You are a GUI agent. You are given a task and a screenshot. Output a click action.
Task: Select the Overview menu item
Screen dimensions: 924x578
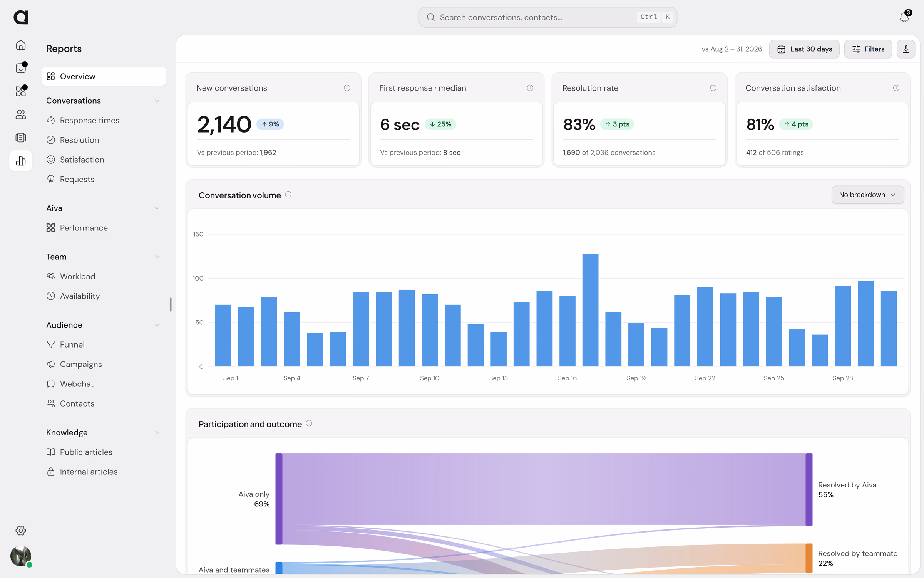pyautogui.click(x=104, y=76)
